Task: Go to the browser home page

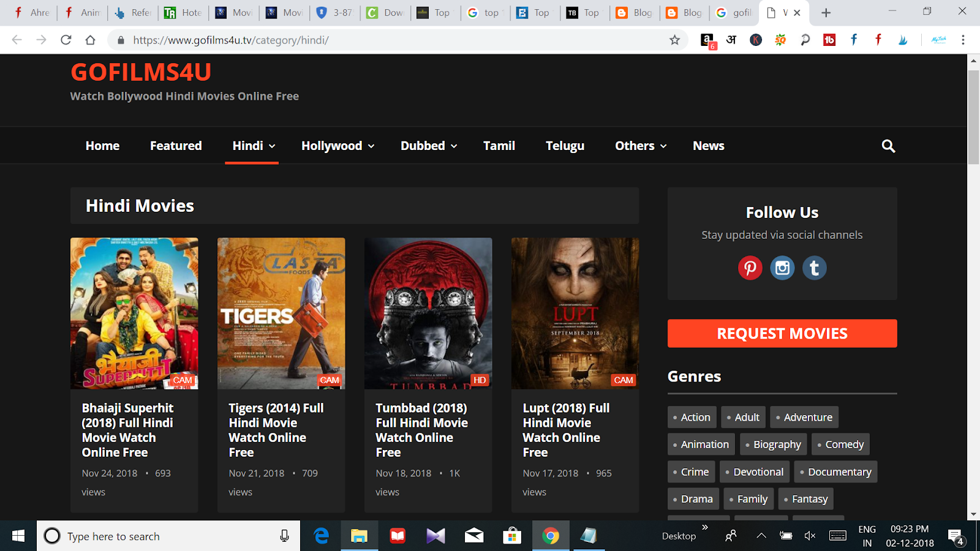Action: [x=91, y=40]
